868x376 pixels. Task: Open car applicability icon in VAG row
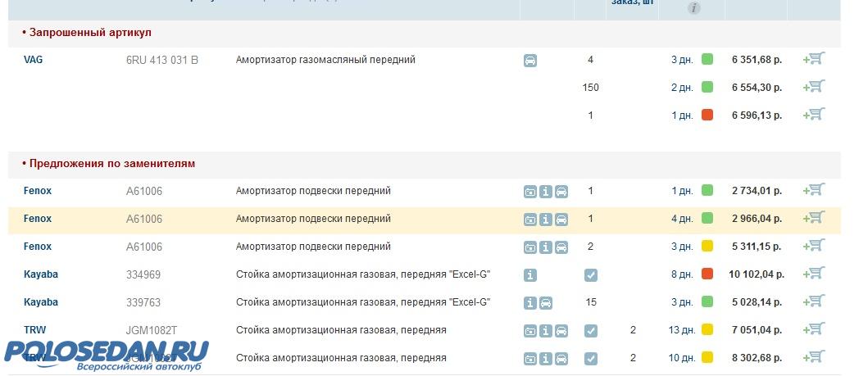tap(530, 61)
